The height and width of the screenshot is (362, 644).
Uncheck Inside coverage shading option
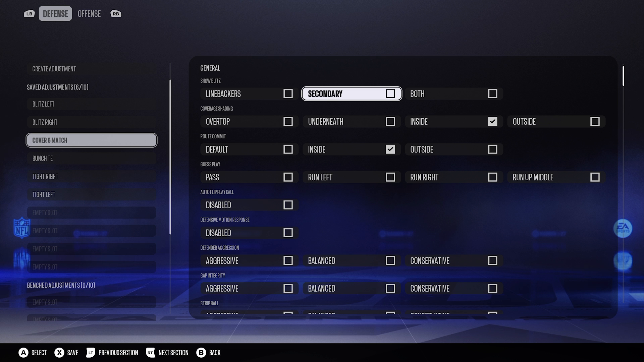tap(492, 121)
